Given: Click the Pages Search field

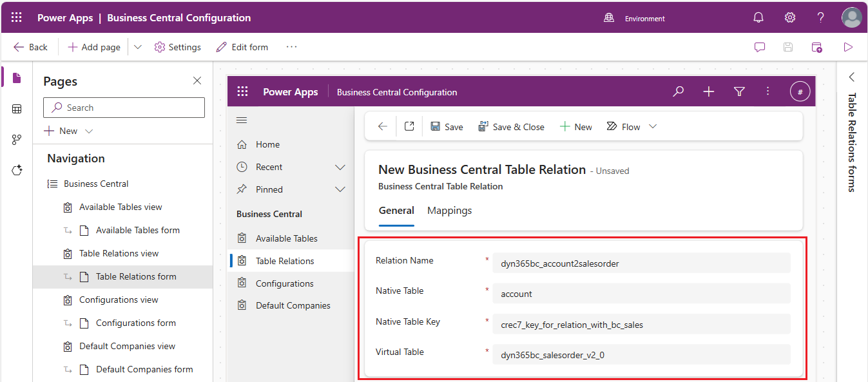Looking at the screenshot, I should pos(124,108).
